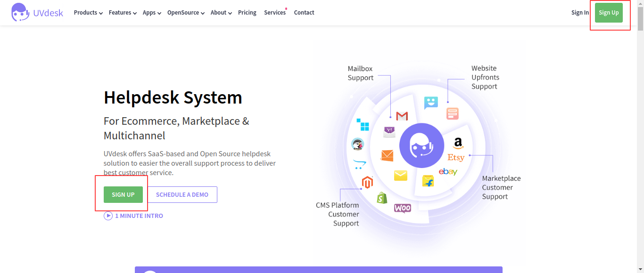The height and width of the screenshot is (273, 644).
Task: Click the orange form/document icon
Action: click(453, 113)
